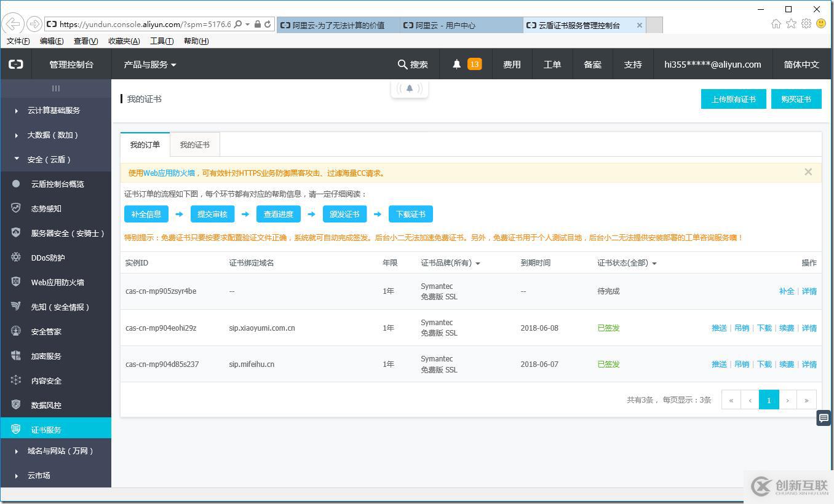The height and width of the screenshot is (504, 834).
Task: Go to next page with the › button
Action: [x=787, y=400]
